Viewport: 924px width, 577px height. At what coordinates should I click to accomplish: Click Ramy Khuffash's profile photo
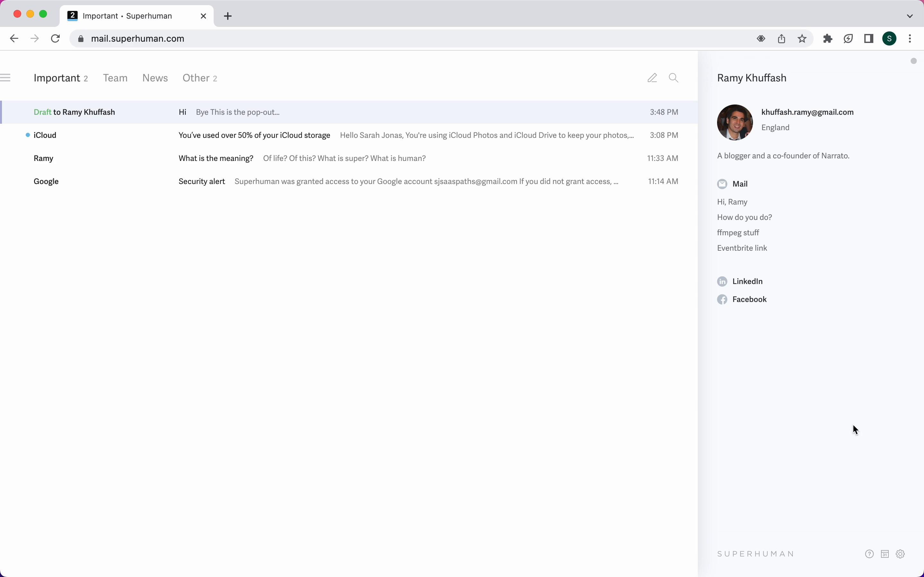click(735, 122)
